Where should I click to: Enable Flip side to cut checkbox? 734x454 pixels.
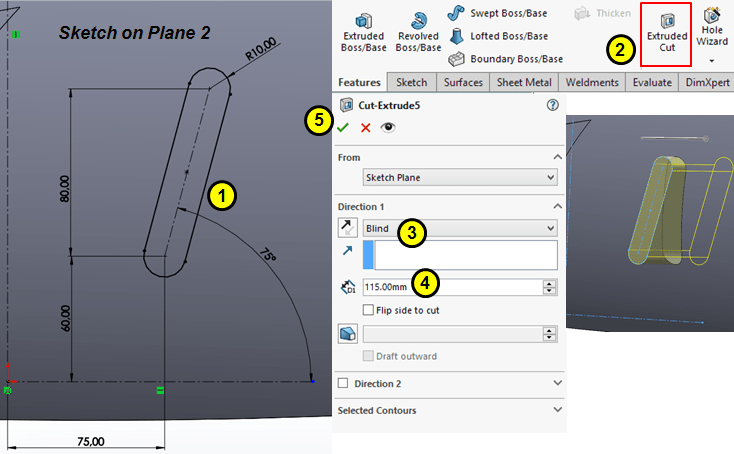[368, 310]
